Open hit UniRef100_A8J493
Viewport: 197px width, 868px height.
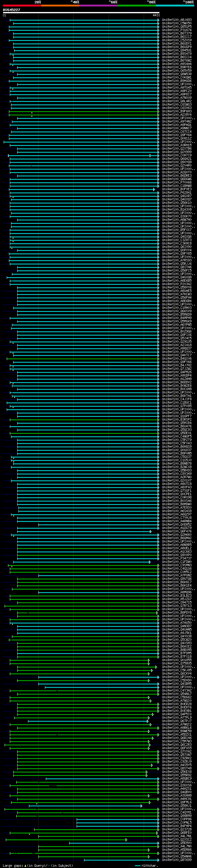tap(176, 20)
